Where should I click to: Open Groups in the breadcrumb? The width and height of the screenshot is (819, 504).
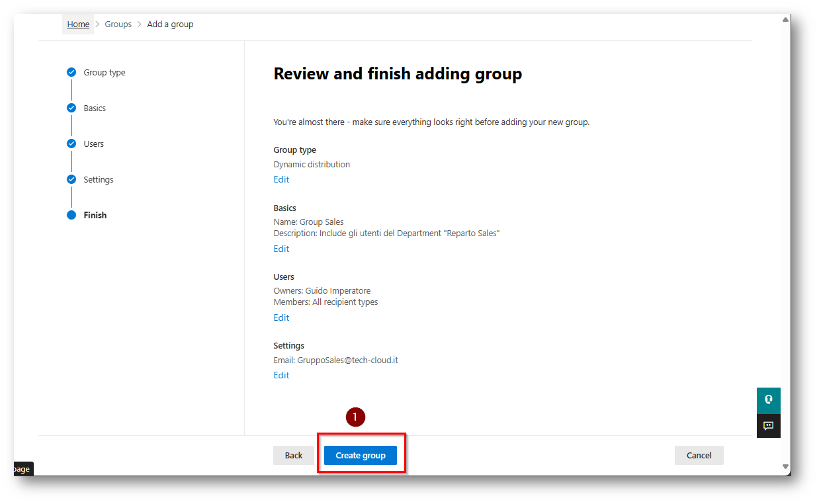118,24
